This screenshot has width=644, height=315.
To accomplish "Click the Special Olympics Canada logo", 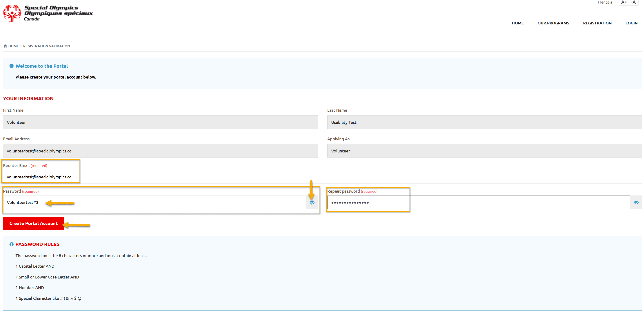I will coord(48,13).
